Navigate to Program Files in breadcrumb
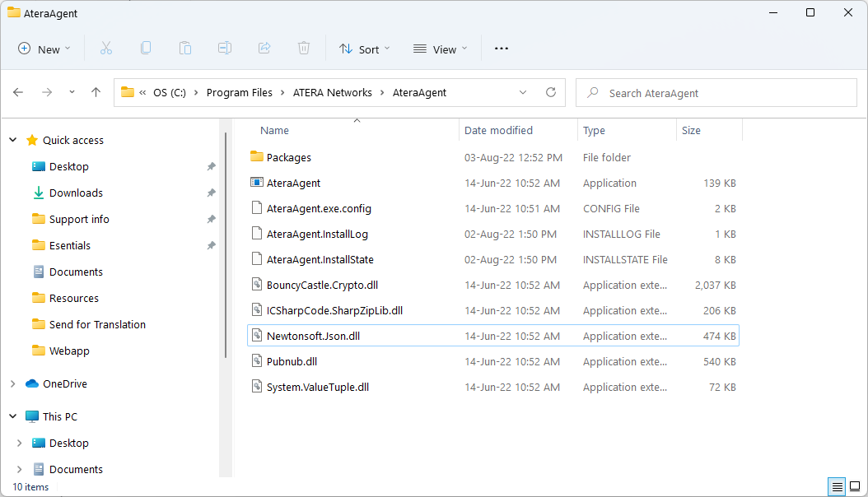868x497 pixels. point(239,92)
